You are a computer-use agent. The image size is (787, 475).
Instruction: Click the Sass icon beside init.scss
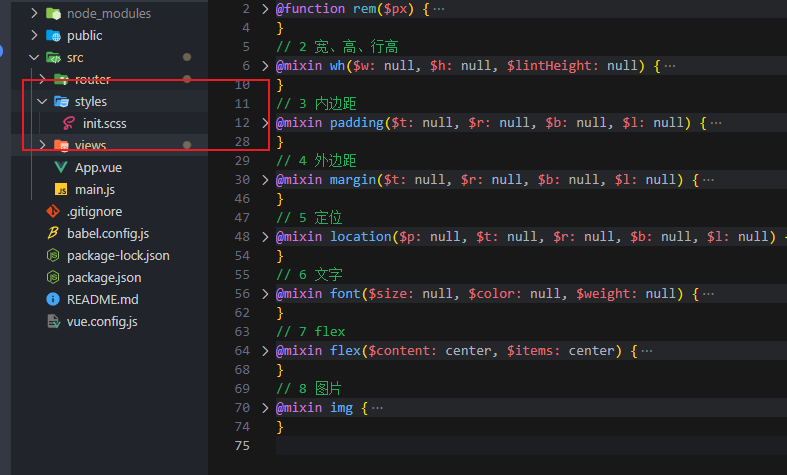pyautogui.click(x=69, y=124)
